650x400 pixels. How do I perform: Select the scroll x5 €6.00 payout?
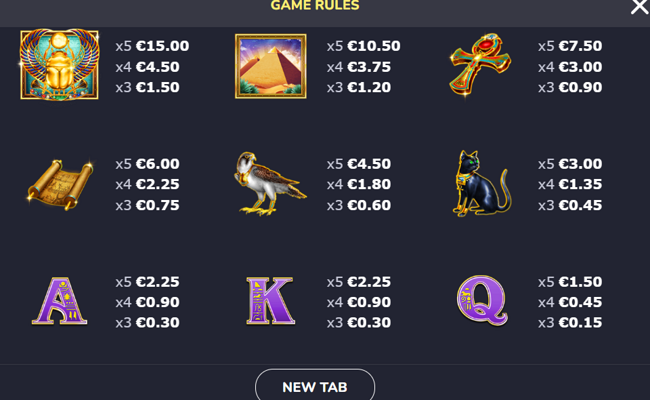[x=147, y=164]
